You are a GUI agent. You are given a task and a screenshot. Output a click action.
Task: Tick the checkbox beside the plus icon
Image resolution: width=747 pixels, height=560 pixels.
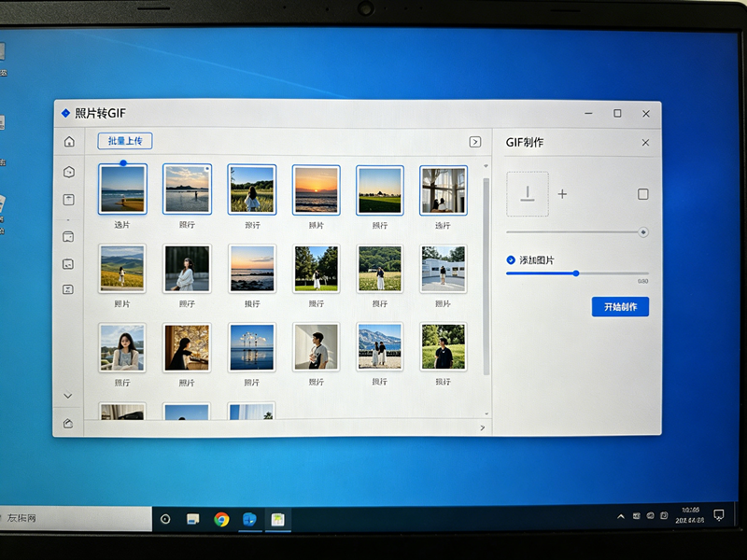[642, 194]
